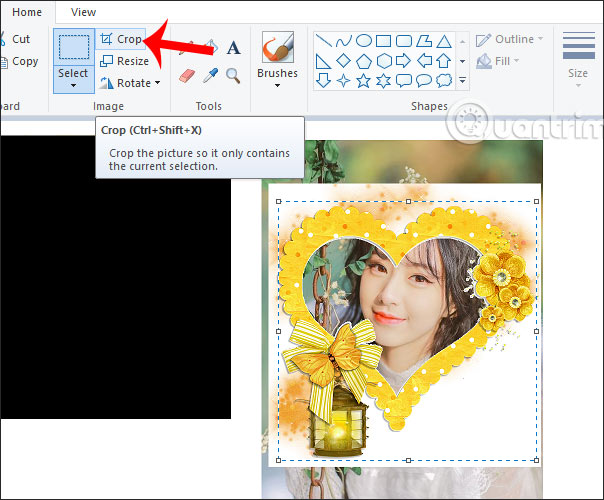Click the top-left selection handle

(x=279, y=201)
